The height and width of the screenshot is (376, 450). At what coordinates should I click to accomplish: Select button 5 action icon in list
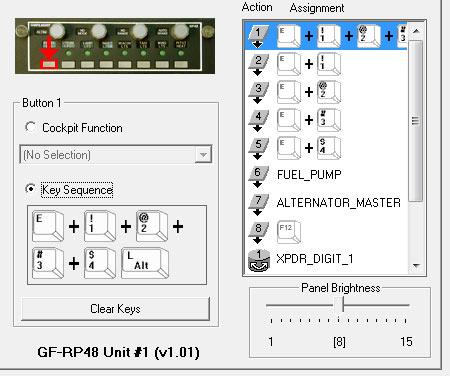(x=258, y=148)
